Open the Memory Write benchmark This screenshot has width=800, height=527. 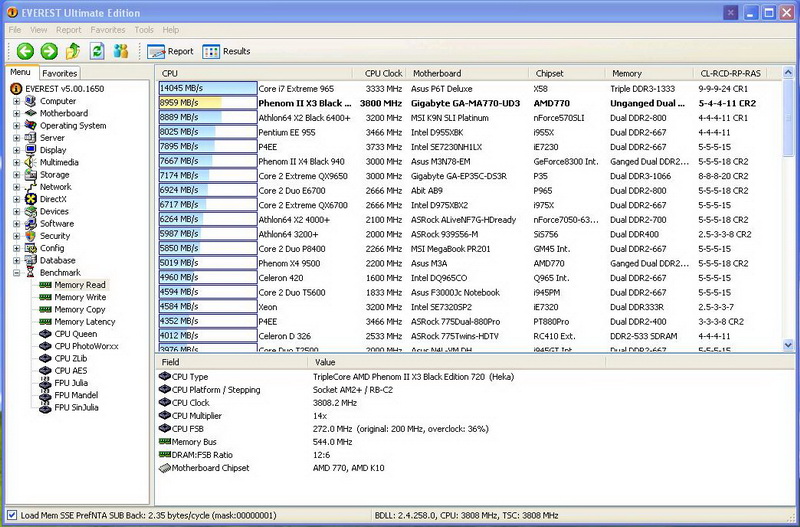(80, 297)
